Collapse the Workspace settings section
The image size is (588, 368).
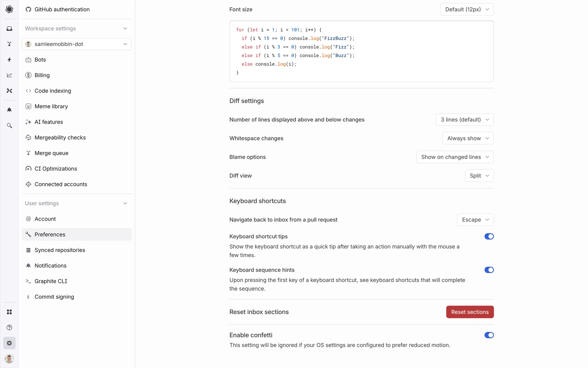[x=125, y=29]
